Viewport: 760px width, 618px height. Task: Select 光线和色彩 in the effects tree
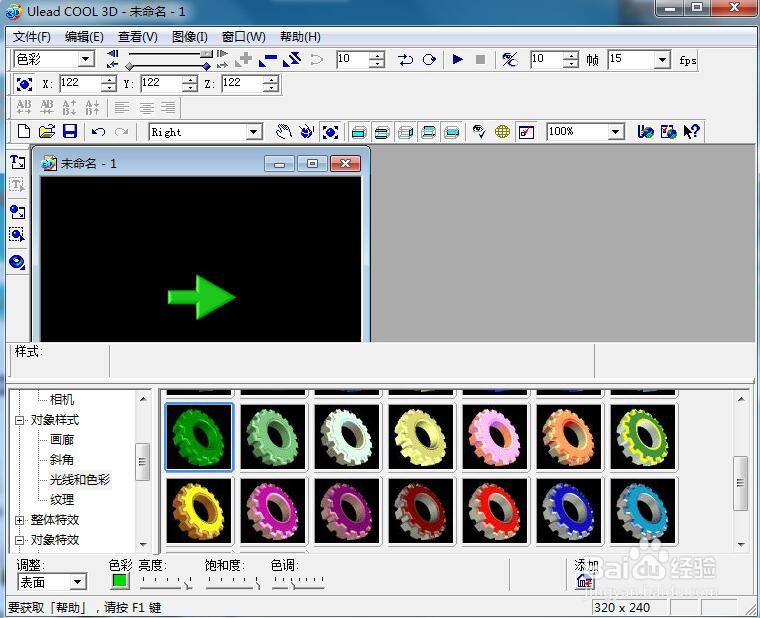click(80, 479)
